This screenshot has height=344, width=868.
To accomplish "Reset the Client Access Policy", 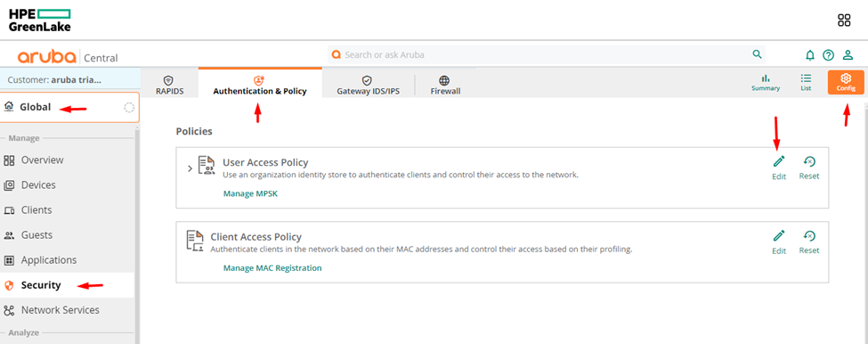I will (x=808, y=242).
